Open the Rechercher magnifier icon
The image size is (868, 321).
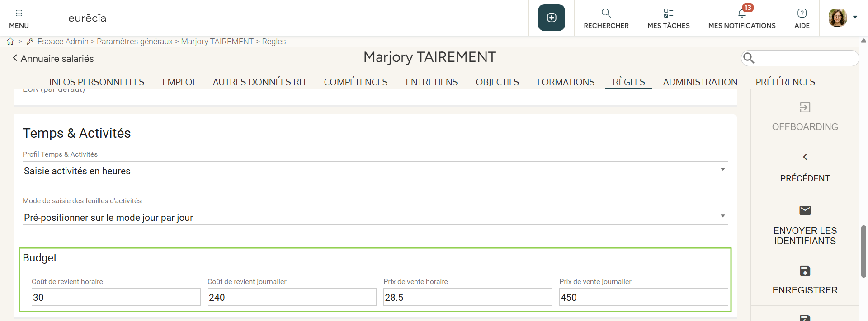(606, 13)
